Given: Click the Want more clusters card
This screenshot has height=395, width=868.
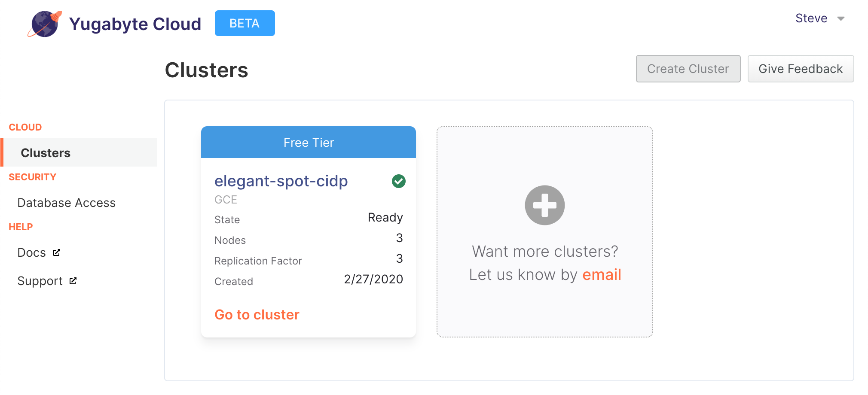Looking at the screenshot, I should point(545,232).
